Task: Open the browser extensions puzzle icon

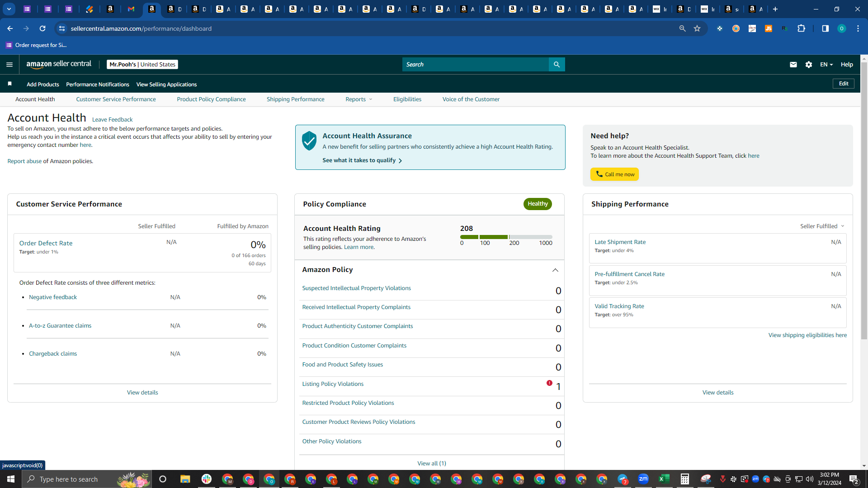Action: point(802,28)
